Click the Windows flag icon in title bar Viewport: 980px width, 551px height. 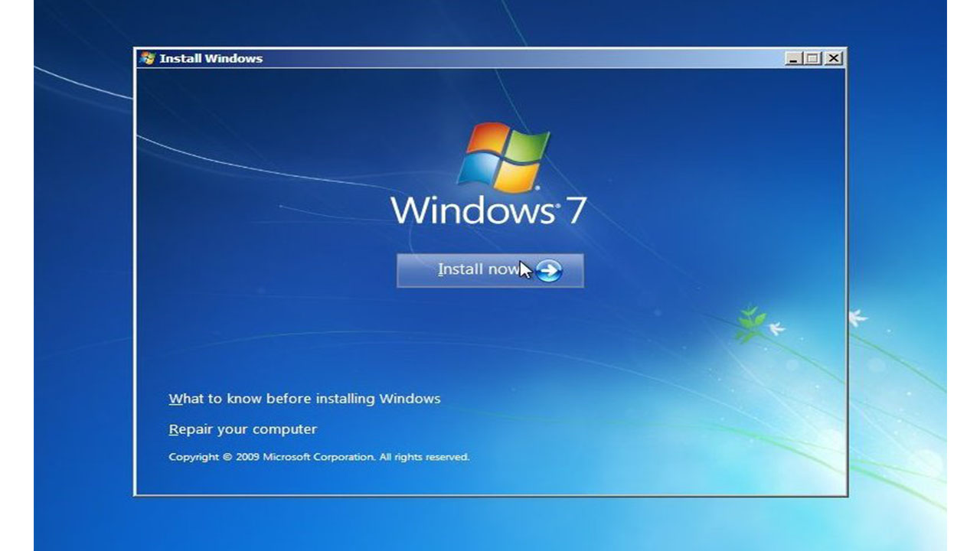(x=147, y=58)
